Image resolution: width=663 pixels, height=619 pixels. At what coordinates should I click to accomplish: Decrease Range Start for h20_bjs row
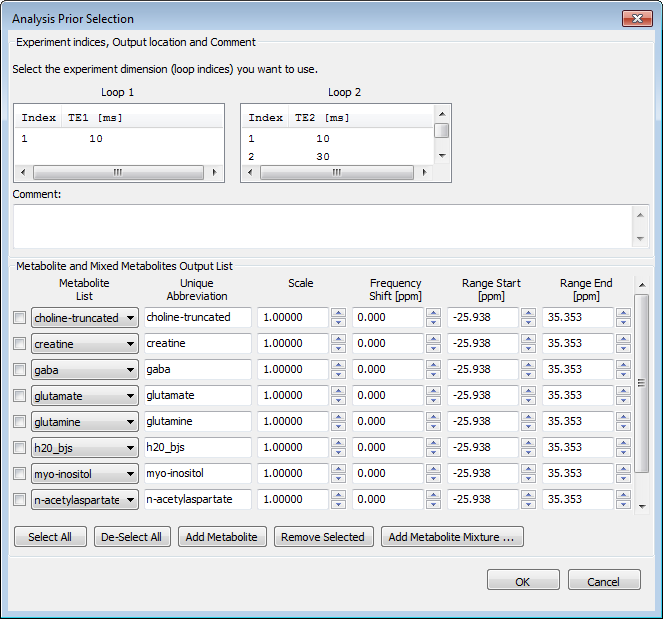(529, 452)
